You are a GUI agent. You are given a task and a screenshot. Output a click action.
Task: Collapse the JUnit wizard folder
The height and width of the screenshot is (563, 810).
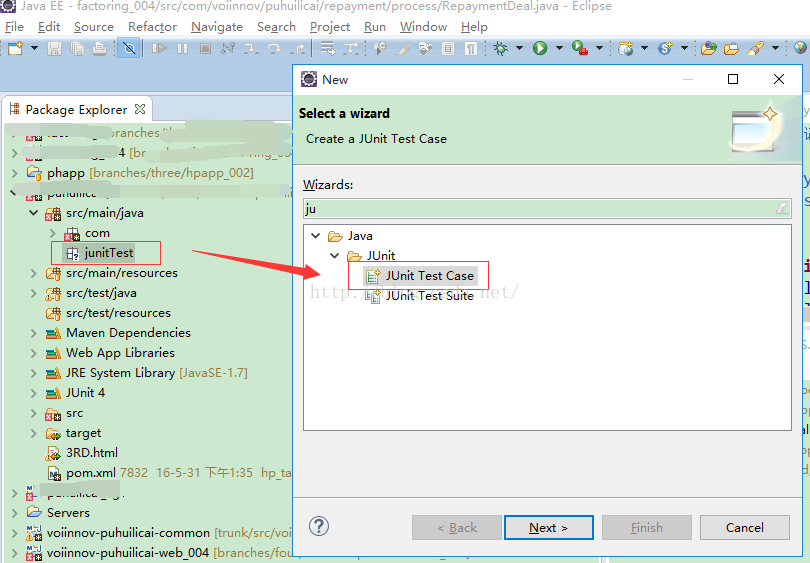point(335,256)
